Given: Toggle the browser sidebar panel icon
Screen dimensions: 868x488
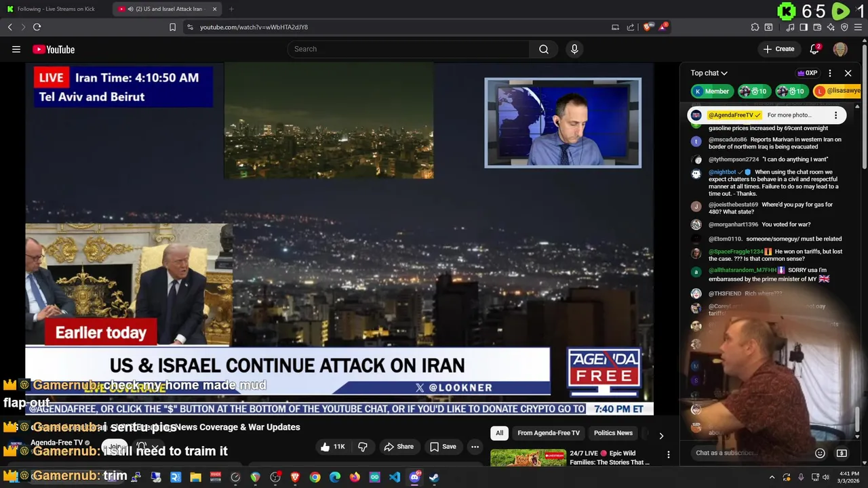Looking at the screenshot, I should [x=804, y=27].
